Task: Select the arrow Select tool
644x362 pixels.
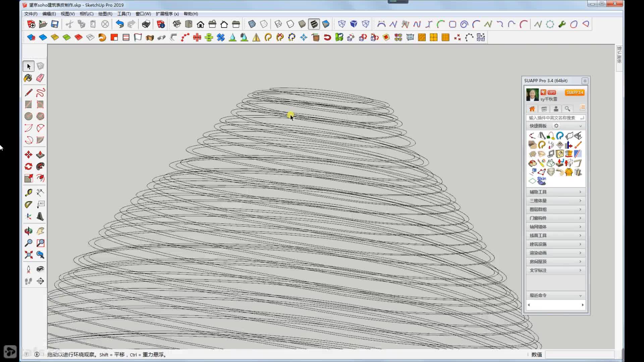Action: pyautogui.click(x=29, y=66)
